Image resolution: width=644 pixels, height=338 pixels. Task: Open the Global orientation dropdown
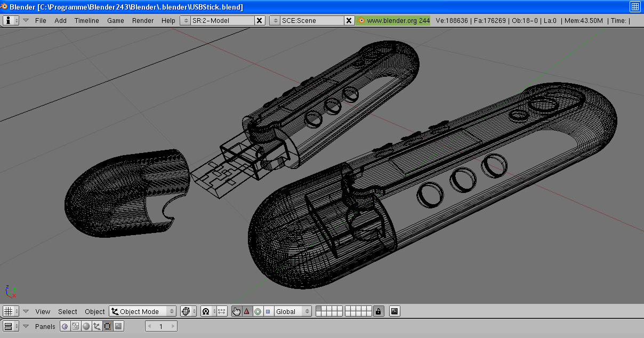(292, 311)
